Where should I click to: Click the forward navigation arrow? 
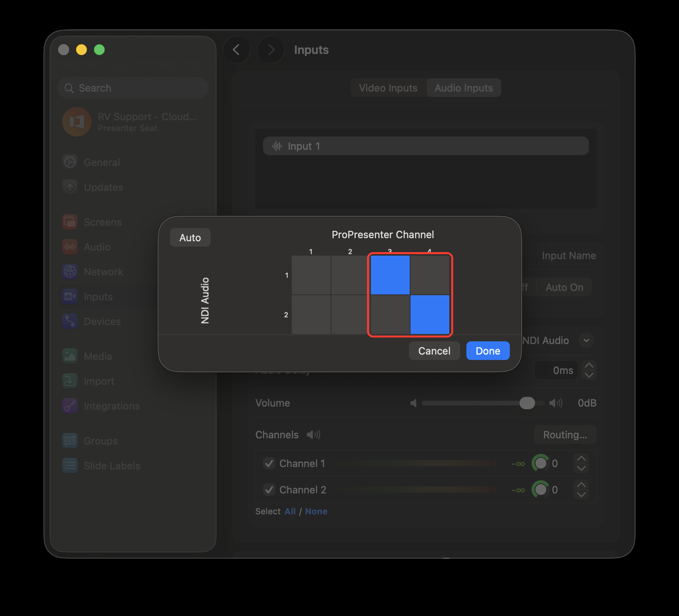[x=271, y=50]
